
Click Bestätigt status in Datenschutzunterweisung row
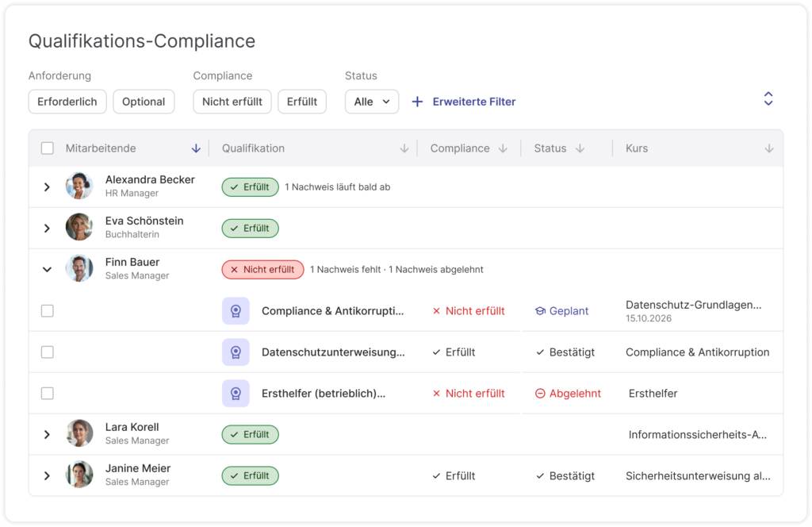coord(565,352)
